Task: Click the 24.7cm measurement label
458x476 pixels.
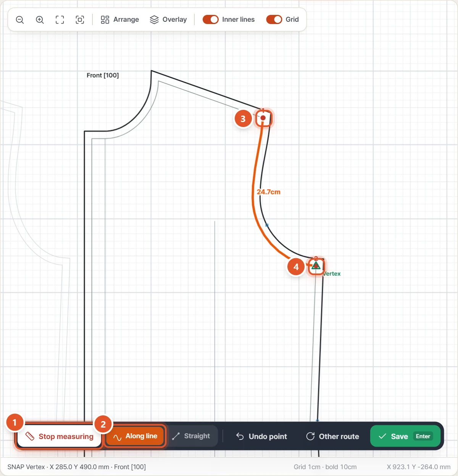Action: 268,192
